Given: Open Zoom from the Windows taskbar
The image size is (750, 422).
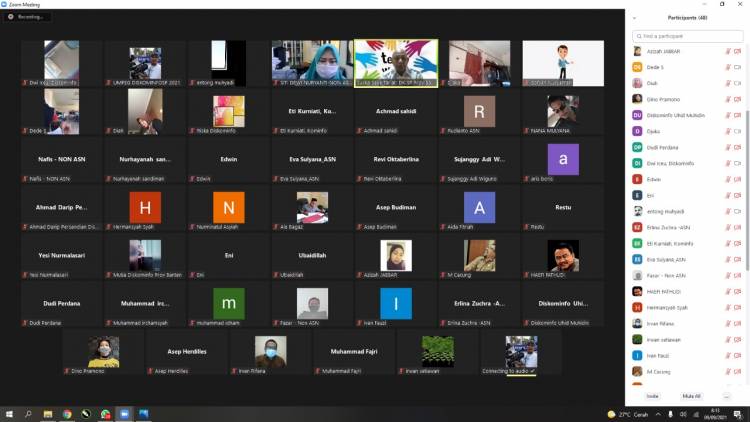Looking at the screenshot, I should click(x=124, y=414).
